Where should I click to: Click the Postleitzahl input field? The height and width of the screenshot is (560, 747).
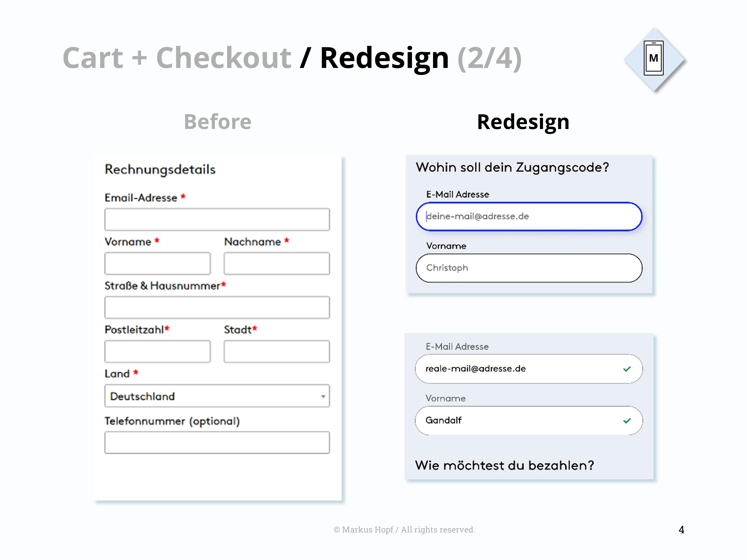coord(157,351)
